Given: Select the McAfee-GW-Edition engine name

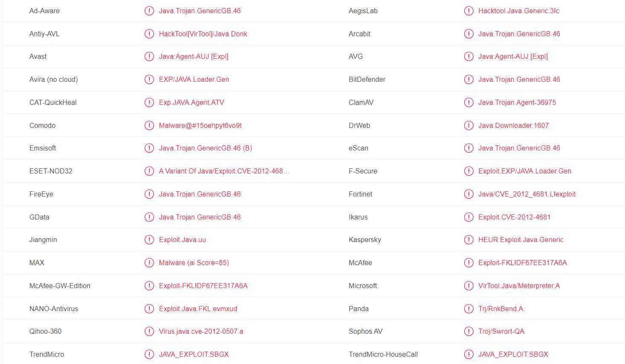Looking at the screenshot, I should pyautogui.click(x=60, y=286).
